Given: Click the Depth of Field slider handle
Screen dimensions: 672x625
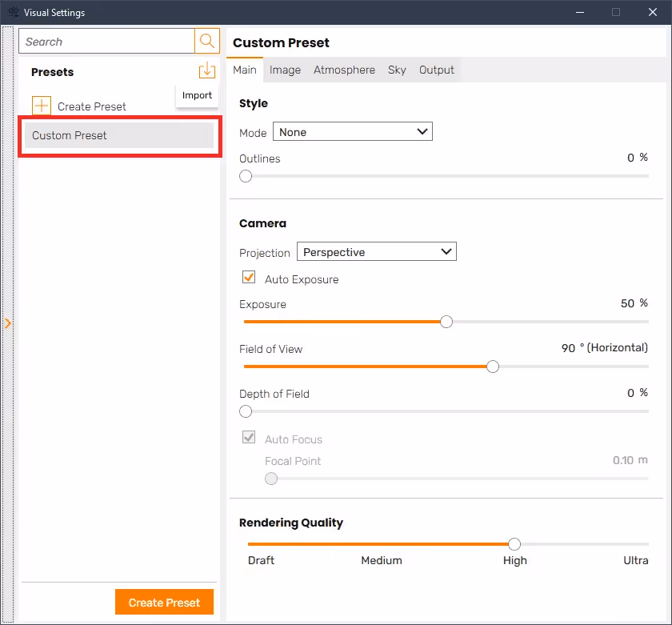Looking at the screenshot, I should 246,411.
